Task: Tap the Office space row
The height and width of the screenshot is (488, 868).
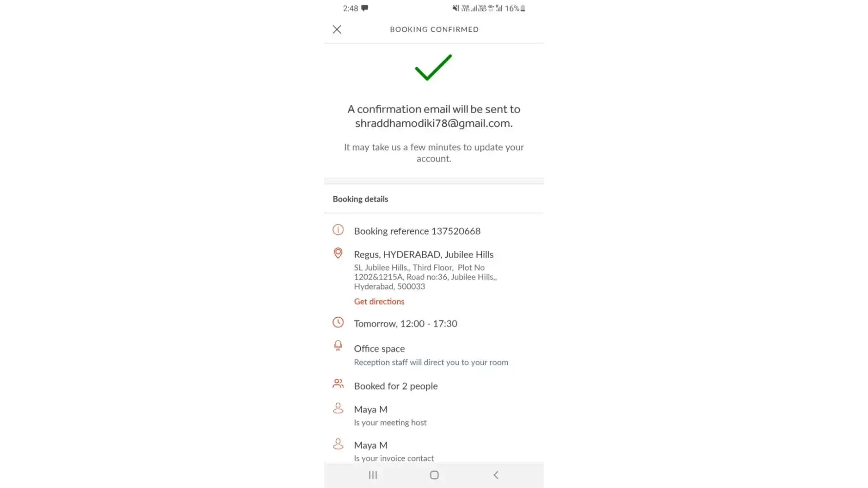Action: point(379,349)
